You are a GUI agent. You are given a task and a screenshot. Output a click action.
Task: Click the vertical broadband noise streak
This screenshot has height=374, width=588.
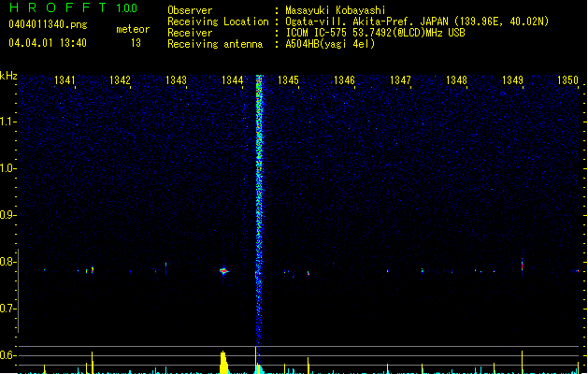[x=259, y=210]
